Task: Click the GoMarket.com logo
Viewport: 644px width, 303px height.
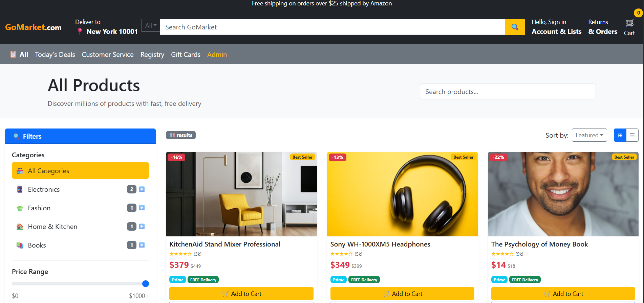Action: click(x=33, y=27)
